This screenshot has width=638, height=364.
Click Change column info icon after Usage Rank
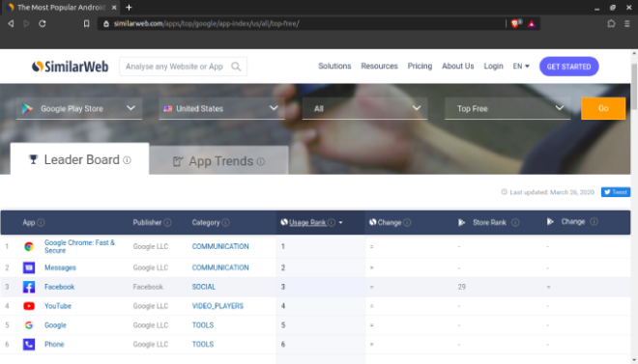[x=407, y=222]
